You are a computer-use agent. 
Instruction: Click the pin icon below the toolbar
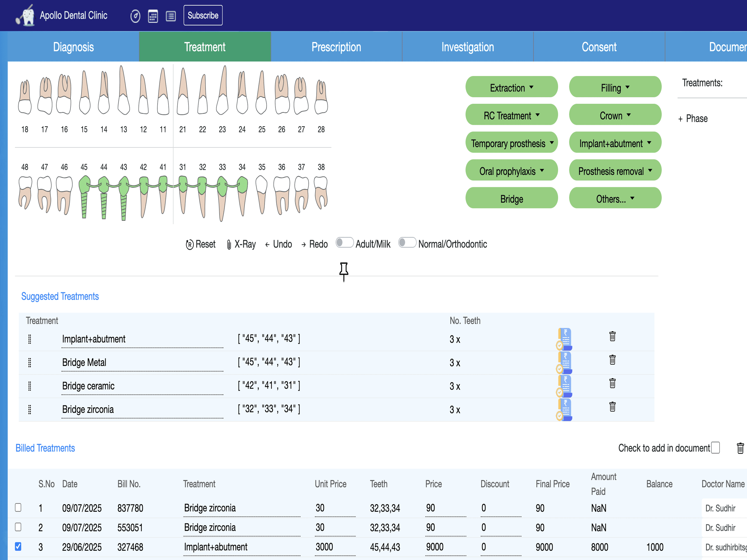click(344, 272)
